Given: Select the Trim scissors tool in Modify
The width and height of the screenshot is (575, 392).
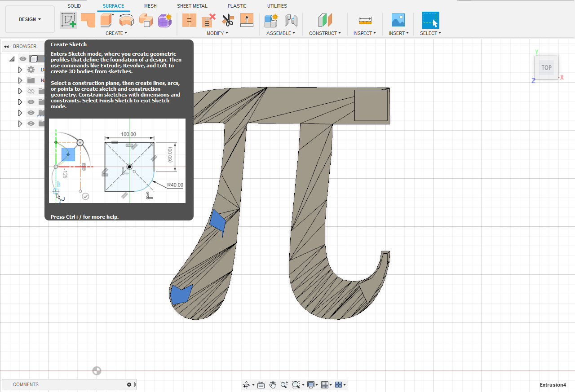Looking at the screenshot, I should [228, 20].
